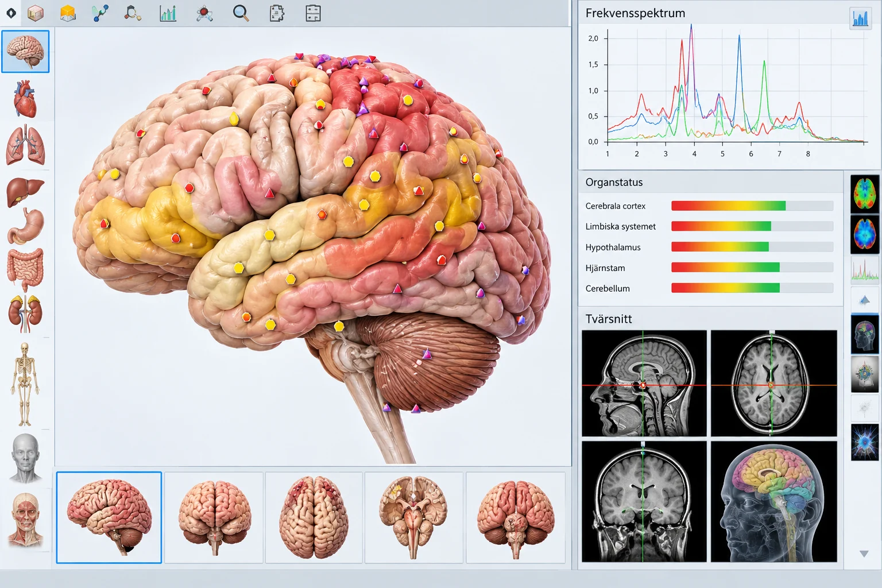Select the gray head model icon
882x588 pixels.
pos(26,457)
